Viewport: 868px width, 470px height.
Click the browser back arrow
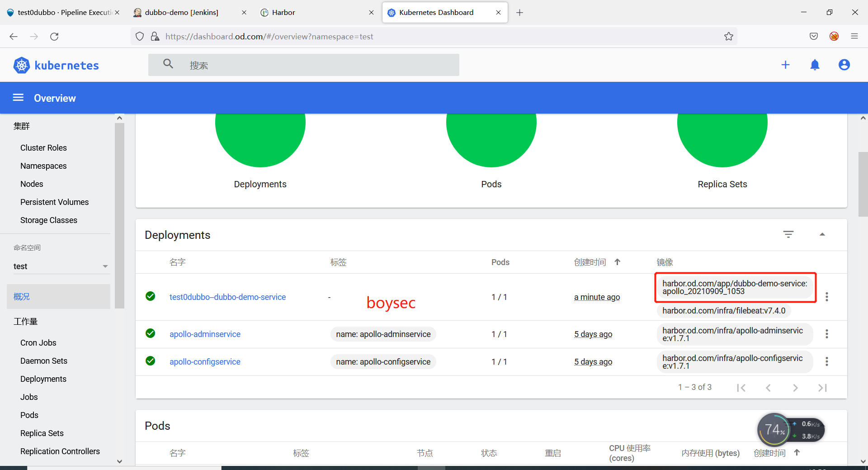(x=14, y=36)
